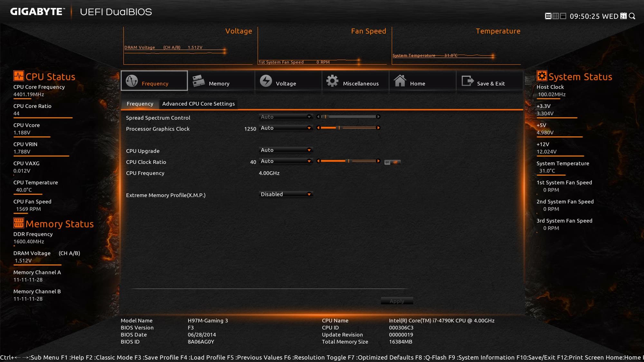Click the grid view mode icon

pos(556,16)
